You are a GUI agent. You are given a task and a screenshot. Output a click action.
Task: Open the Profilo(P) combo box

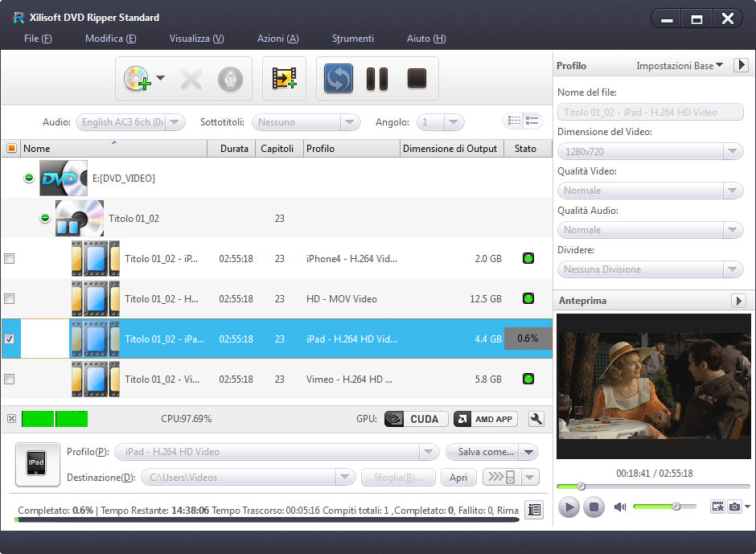point(277,452)
